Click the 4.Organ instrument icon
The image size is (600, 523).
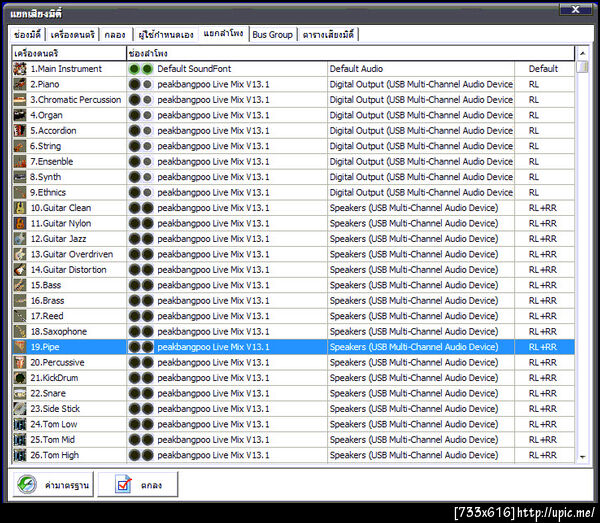[20, 115]
